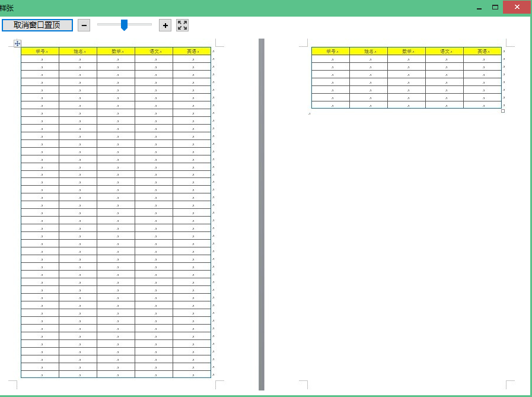Toggle full screen view icon
This screenshot has width=532, height=397.
(x=183, y=25)
